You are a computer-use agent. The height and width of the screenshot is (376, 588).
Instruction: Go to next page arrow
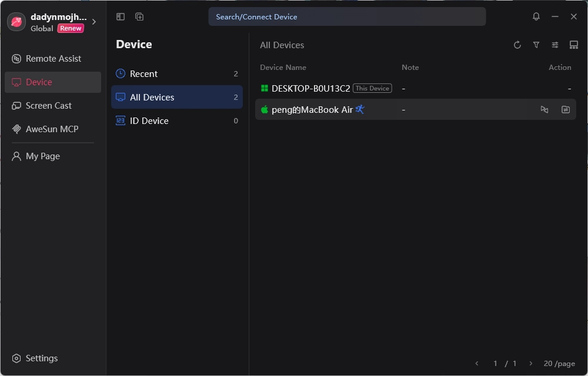(x=530, y=363)
